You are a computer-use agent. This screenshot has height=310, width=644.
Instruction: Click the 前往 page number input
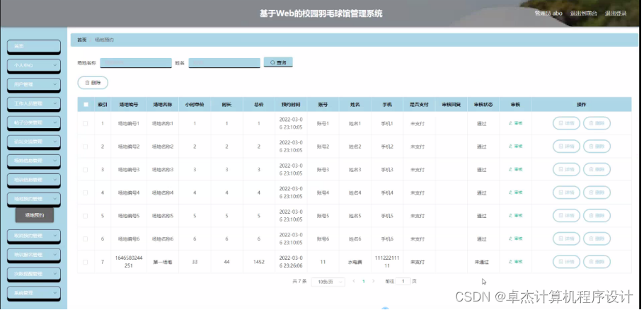403,281
